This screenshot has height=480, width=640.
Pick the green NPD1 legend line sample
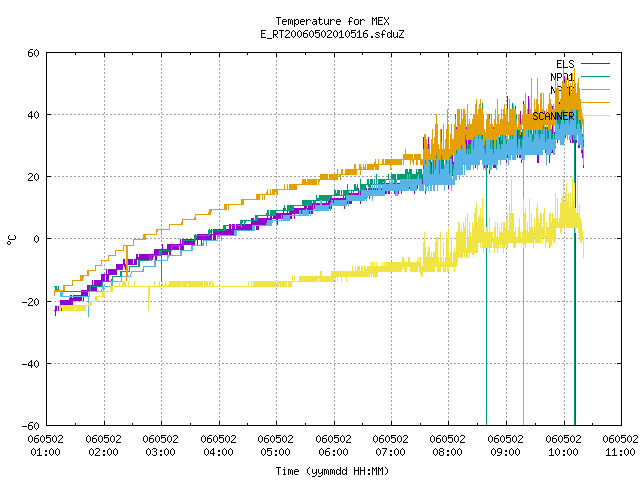595,76
